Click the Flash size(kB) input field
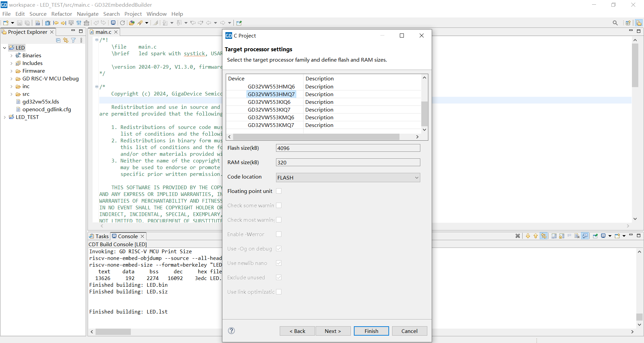 click(348, 148)
